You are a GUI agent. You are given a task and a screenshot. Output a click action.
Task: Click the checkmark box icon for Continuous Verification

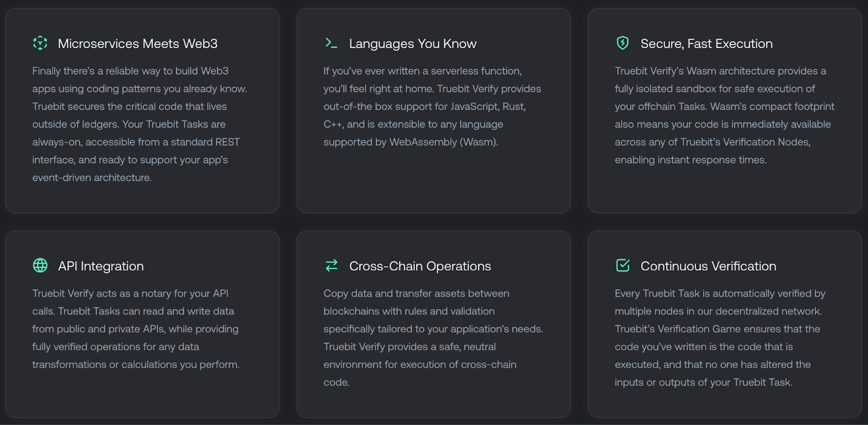[623, 265]
